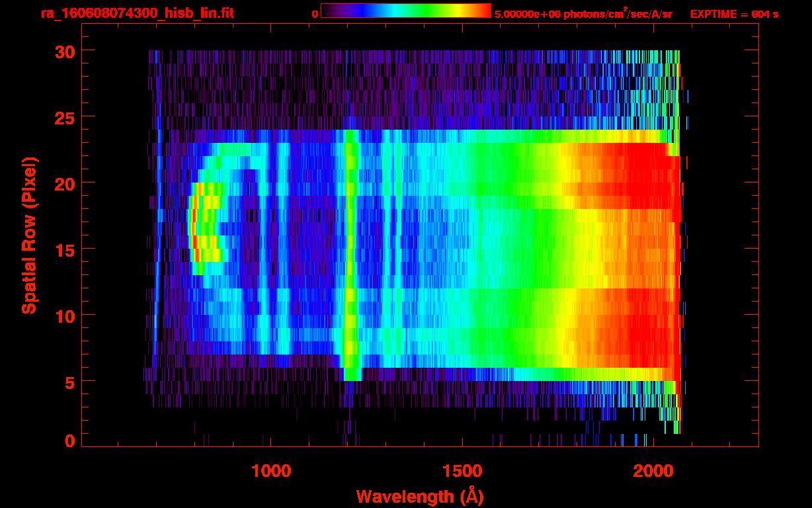
Task: Click the 1500 wavelength tick label
Action: click(462, 472)
